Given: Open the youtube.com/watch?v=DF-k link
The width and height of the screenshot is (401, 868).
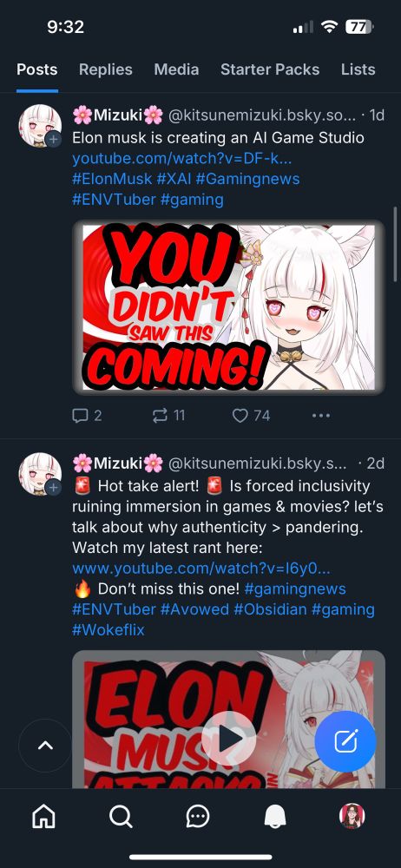Looking at the screenshot, I should [x=181, y=158].
